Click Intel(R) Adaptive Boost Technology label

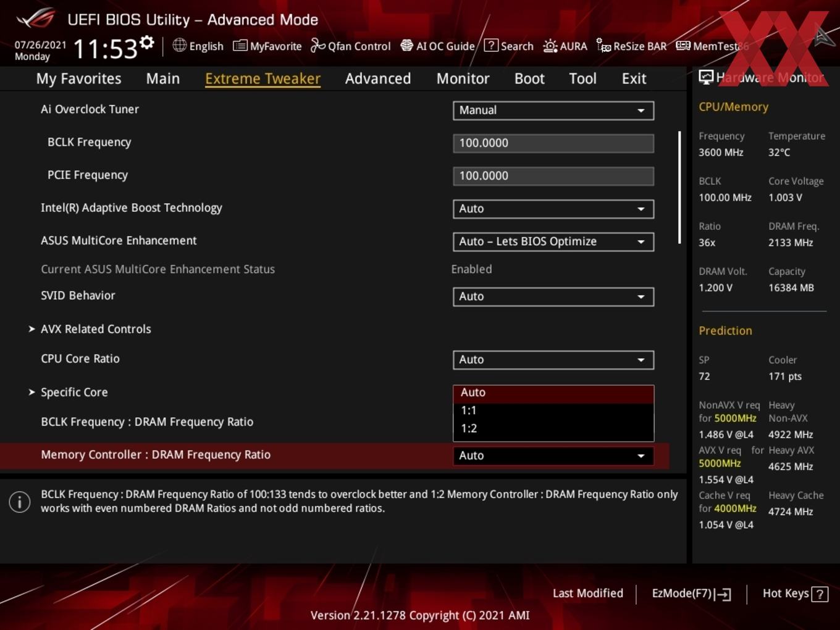point(132,208)
